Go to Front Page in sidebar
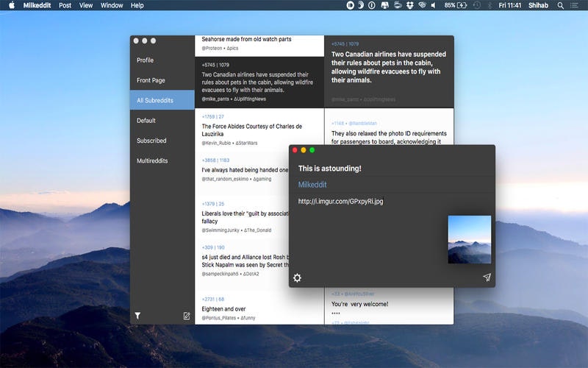Viewport: 588px width, 368px height. click(x=162, y=80)
